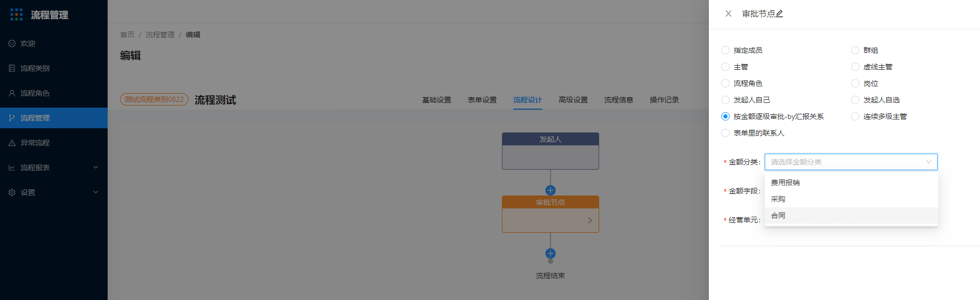Screen dimensions: 980x300
Task: Go to 流程管理 breadcrumb link
Action: point(160,35)
